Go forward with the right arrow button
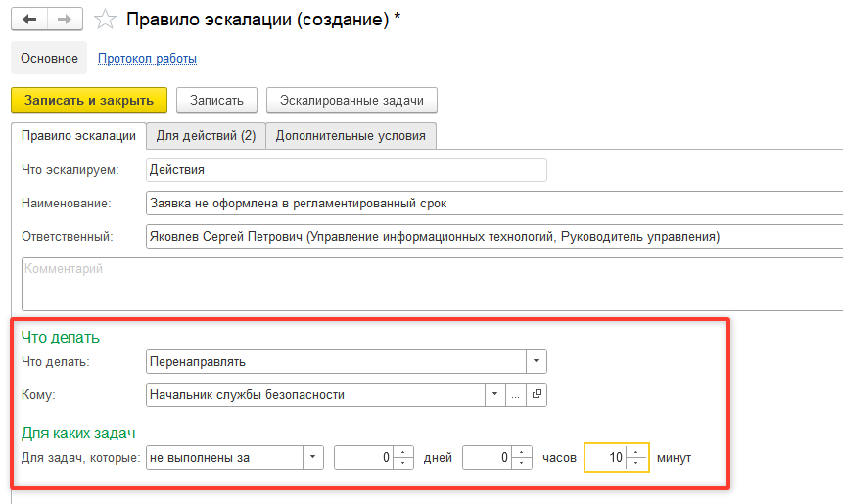843x504 pixels. click(65, 20)
